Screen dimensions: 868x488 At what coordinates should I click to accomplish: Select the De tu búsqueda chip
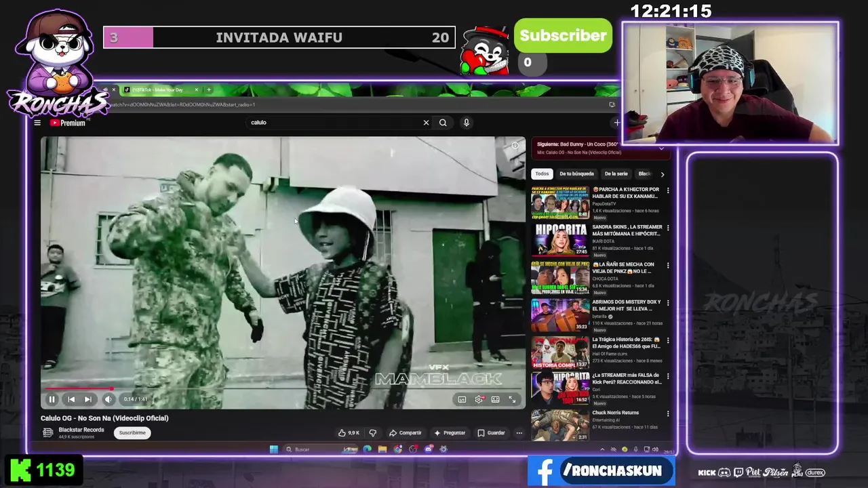576,174
